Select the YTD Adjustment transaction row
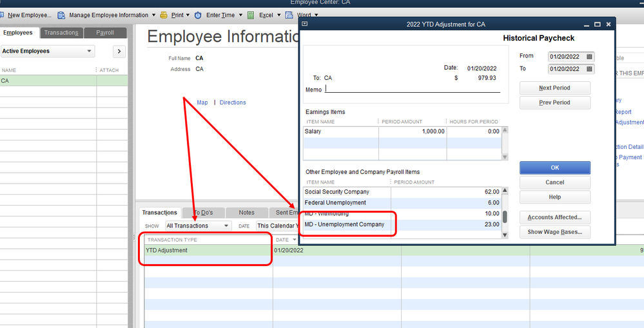This screenshot has width=644, height=328. 206,251
